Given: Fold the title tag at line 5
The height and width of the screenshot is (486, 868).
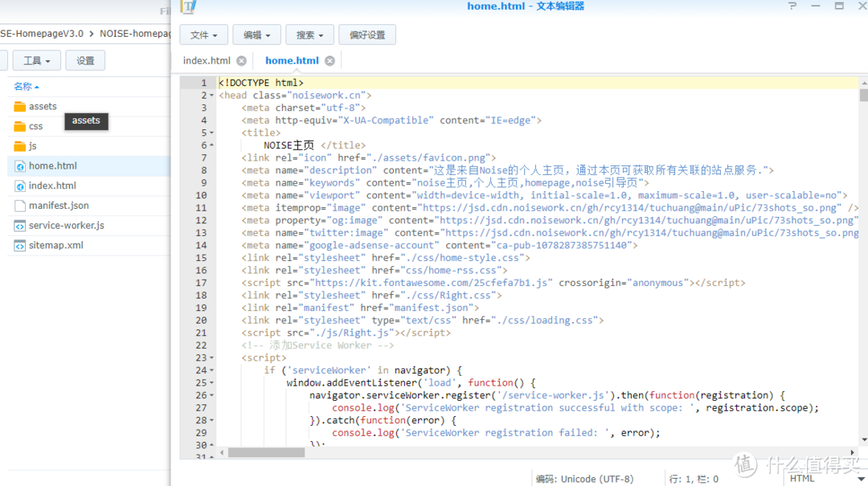Looking at the screenshot, I should tap(211, 133).
